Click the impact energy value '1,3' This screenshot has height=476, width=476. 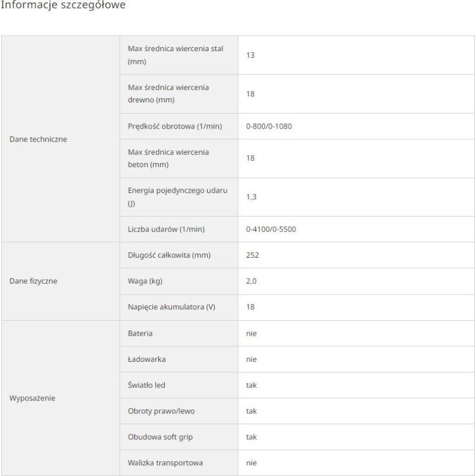[x=251, y=197]
